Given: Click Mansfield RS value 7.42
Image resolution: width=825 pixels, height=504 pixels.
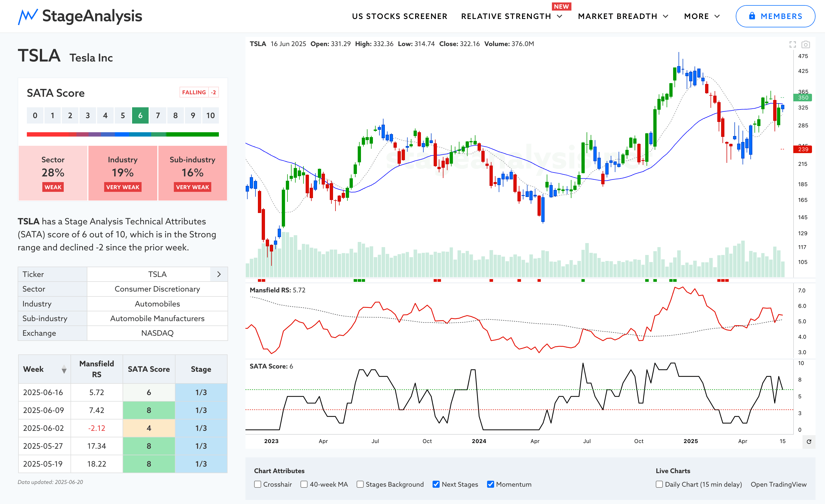Looking at the screenshot, I should 97,410.
